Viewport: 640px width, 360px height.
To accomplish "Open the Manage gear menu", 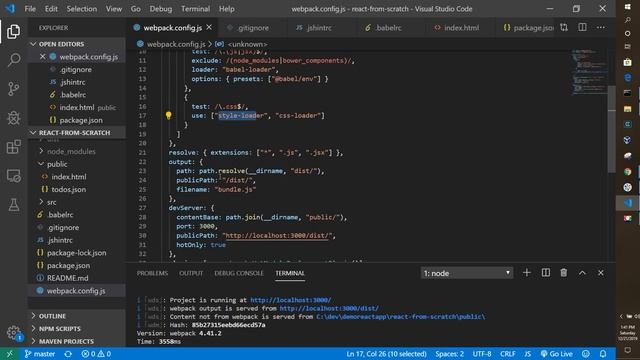I will pyautogui.click(x=13, y=333).
